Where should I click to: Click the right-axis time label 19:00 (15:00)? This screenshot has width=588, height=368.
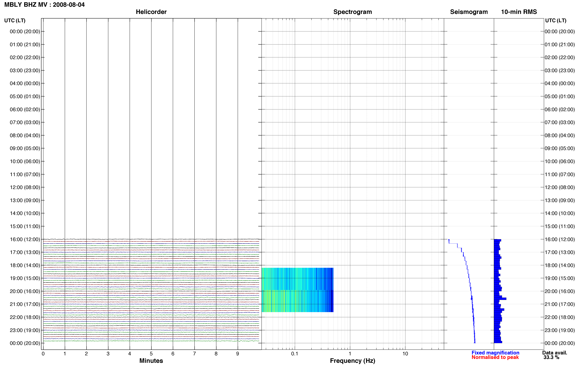[x=560, y=278]
